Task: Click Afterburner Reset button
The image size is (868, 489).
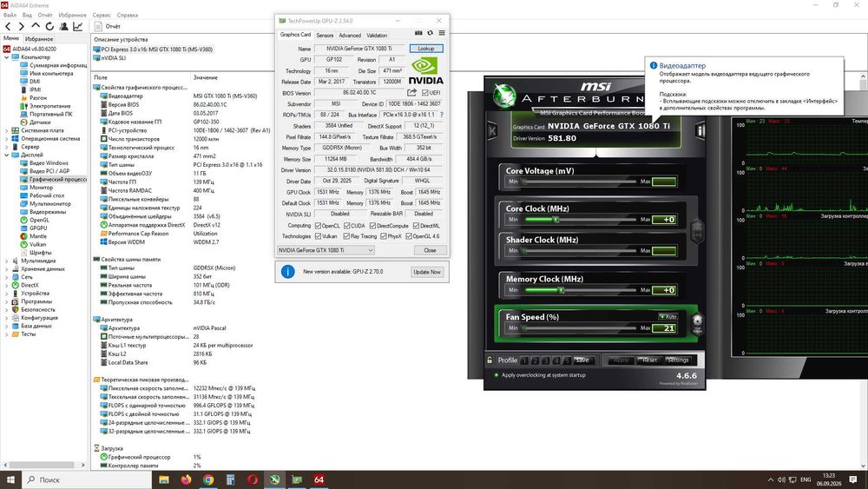Action: pyautogui.click(x=649, y=360)
